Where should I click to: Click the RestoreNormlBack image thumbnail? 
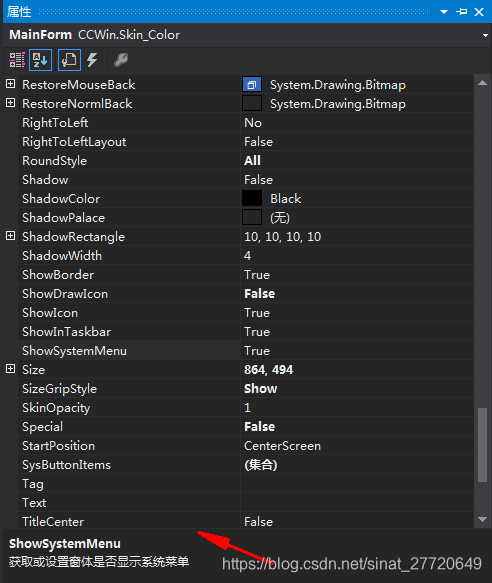click(252, 104)
